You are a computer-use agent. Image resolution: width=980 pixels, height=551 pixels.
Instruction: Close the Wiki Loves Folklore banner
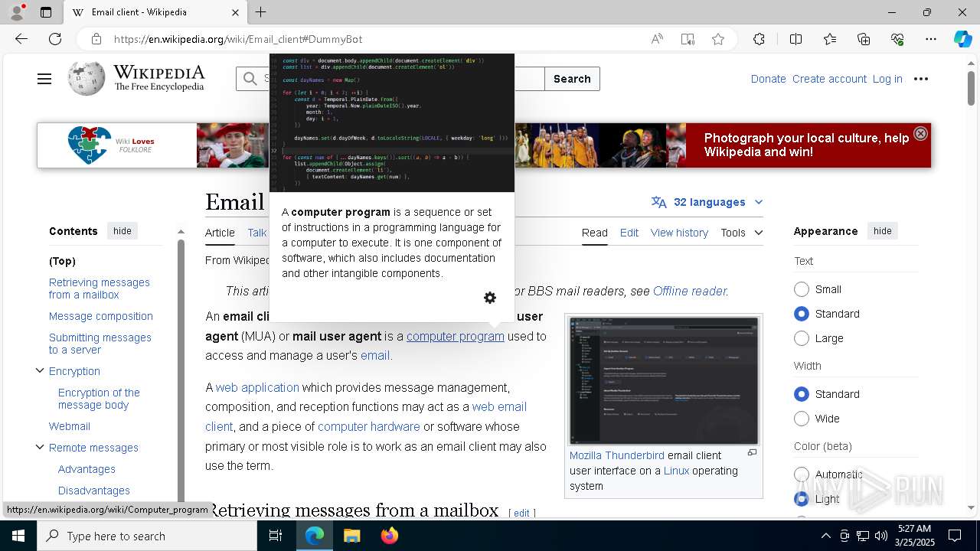(x=920, y=133)
